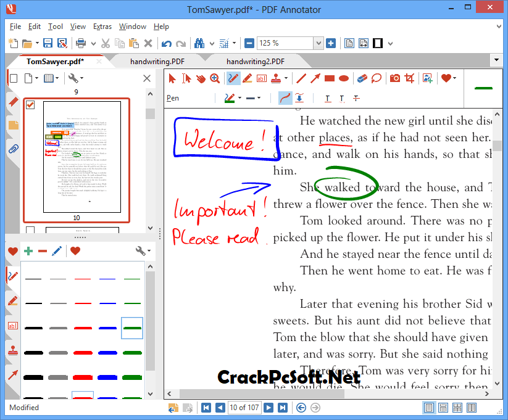The width and height of the screenshot is (508, 420).
Task: Choose the Select arrow tool
Action: click(172, 78)
